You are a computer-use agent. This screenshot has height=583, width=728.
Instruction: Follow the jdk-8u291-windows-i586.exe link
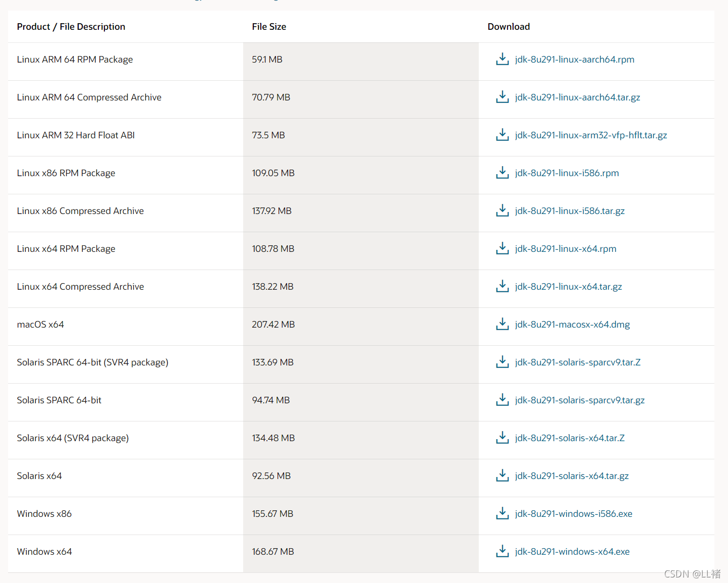[x=574, y=514]
